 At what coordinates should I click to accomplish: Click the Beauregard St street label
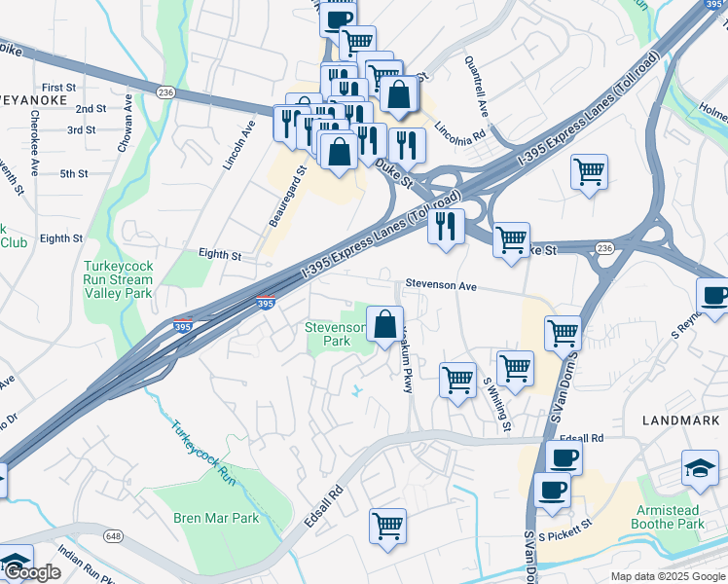pos(288,197)
